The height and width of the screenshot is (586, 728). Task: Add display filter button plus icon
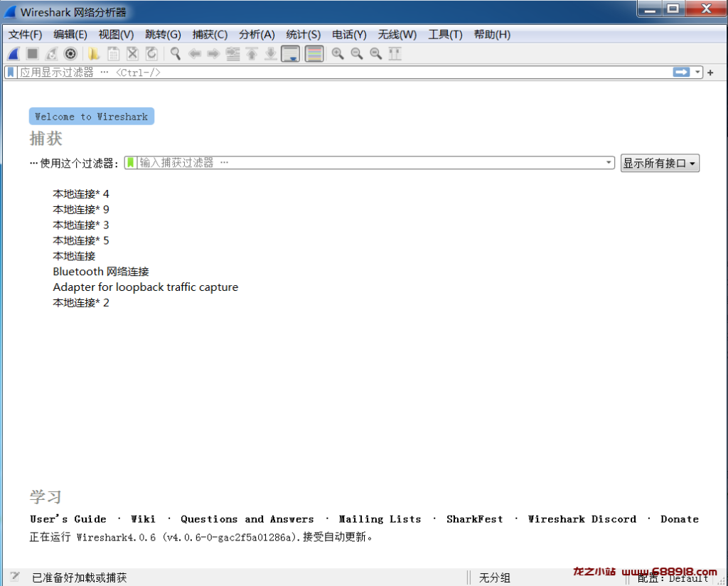click(x=710, y=73)
